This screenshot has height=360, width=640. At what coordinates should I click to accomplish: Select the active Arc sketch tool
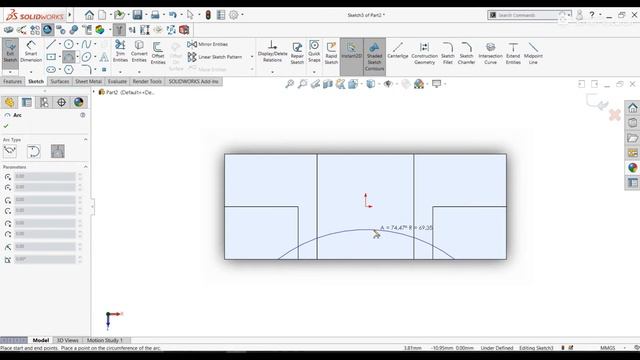69,57
